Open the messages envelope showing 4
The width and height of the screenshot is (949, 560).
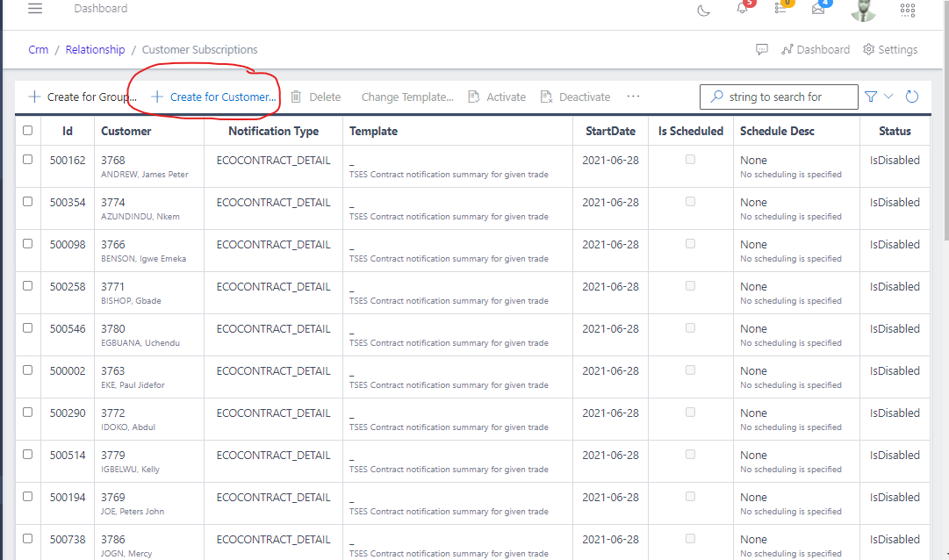(820, 8)
